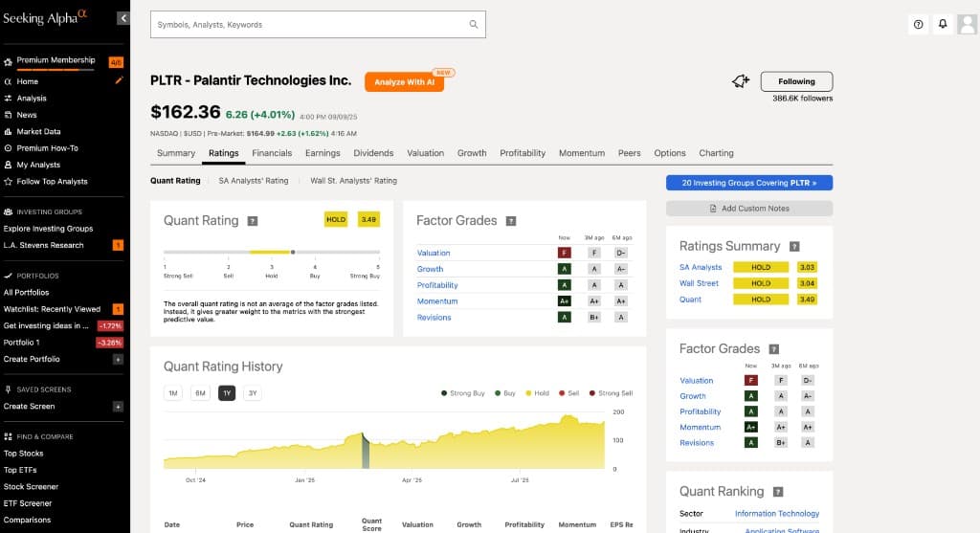Switch to SA Analysts' Rating subtab

tap(253, 181)
